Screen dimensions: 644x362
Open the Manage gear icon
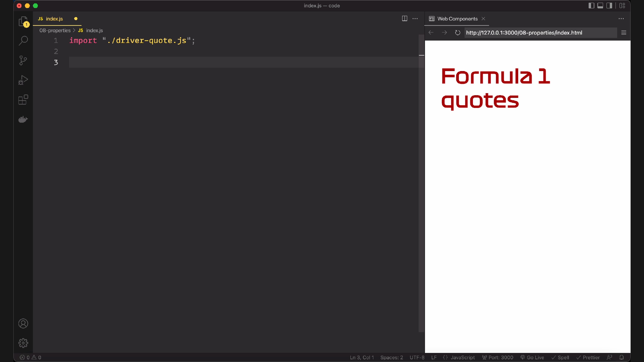[x=23, y=343]
